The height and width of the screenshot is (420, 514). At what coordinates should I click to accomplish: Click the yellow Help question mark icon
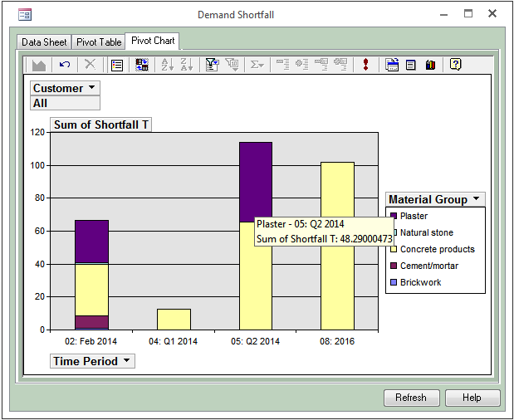[456, 64]
